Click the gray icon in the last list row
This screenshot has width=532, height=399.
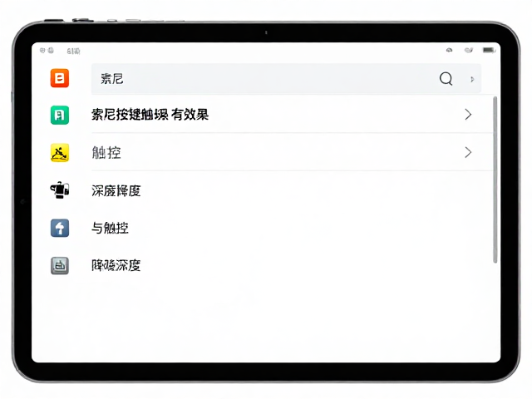pos(60,265)
